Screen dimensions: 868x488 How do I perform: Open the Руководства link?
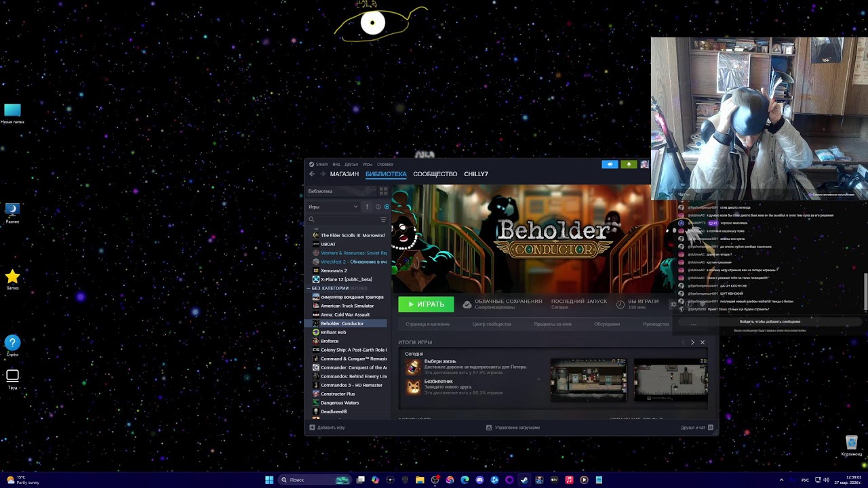[x=656, y=324]
